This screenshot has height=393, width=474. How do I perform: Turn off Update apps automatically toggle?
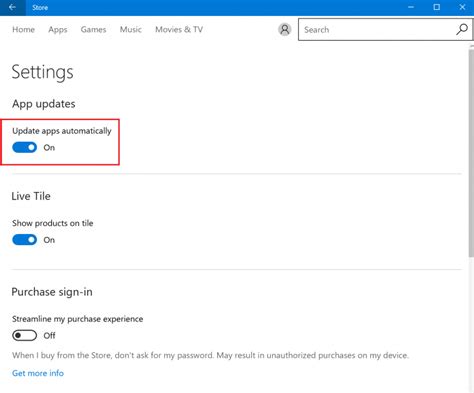[x=24, y=147]
